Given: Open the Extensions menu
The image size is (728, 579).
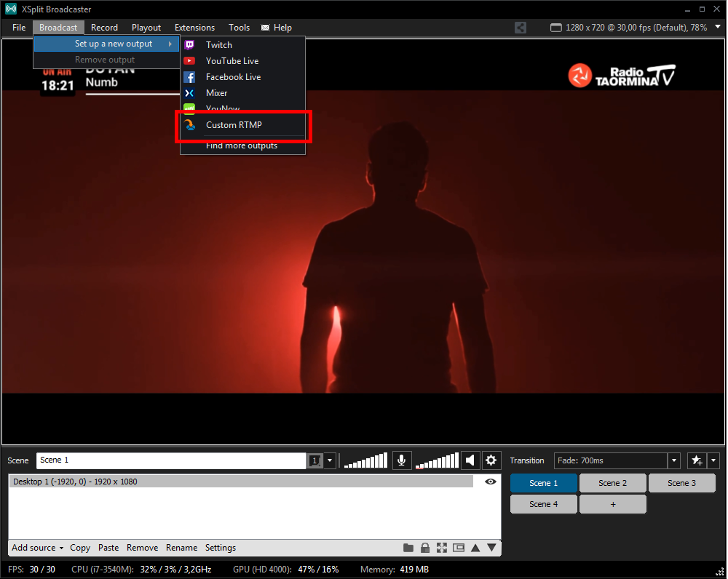Looking at the screenshot, I should pos(194,28).
